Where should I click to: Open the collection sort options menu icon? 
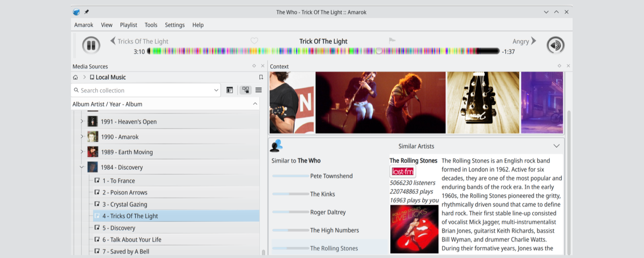point(259,90)
